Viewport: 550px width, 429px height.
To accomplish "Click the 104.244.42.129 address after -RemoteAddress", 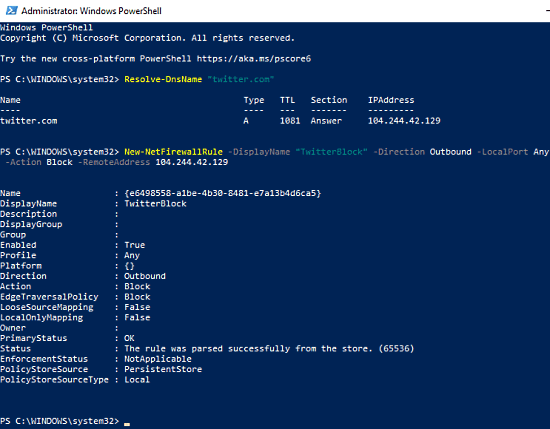I will pyautogui.click(x=192, y=162).
